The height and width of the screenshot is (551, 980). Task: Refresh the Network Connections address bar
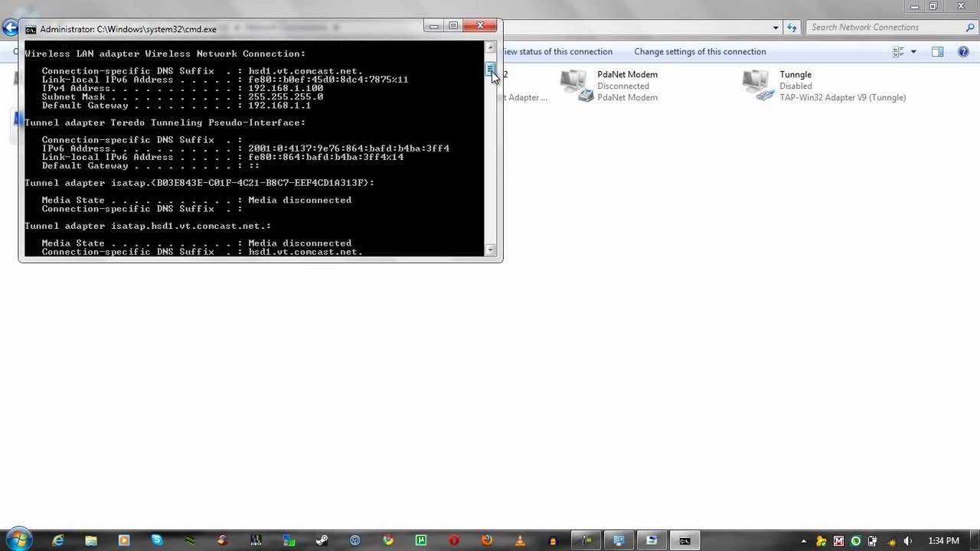793,28
